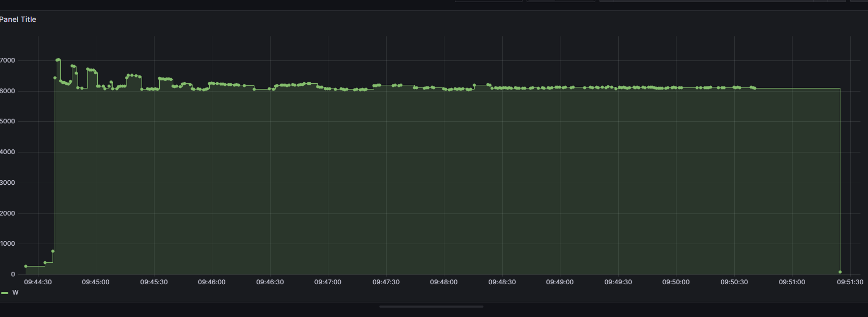This screenshot has height=317, width=868.
Task: Click the first data point at chart start
Action: [x=25, y=266]
